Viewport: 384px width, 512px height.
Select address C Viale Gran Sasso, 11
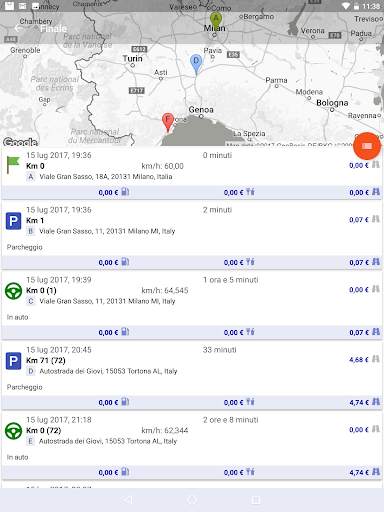coord(107,301)
